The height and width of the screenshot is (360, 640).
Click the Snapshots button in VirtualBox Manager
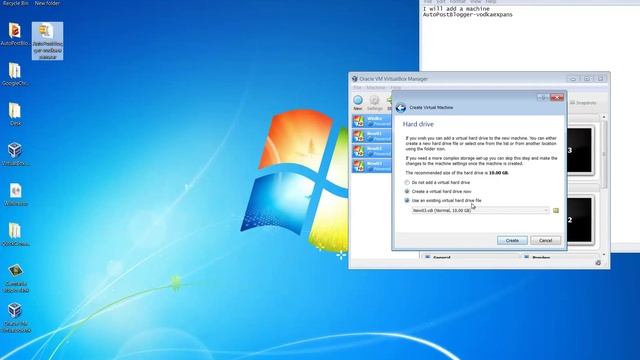tap(583, 103)
